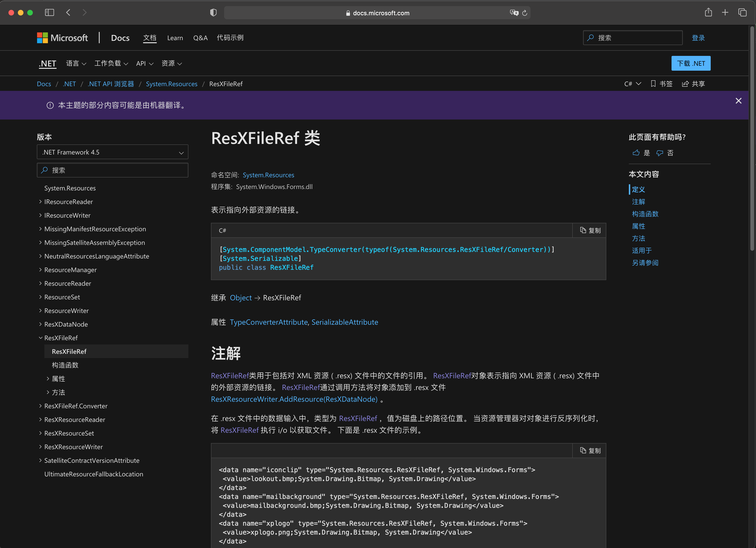Open the API navigation menu
The image size is (756, 548).
coord(144,63)
